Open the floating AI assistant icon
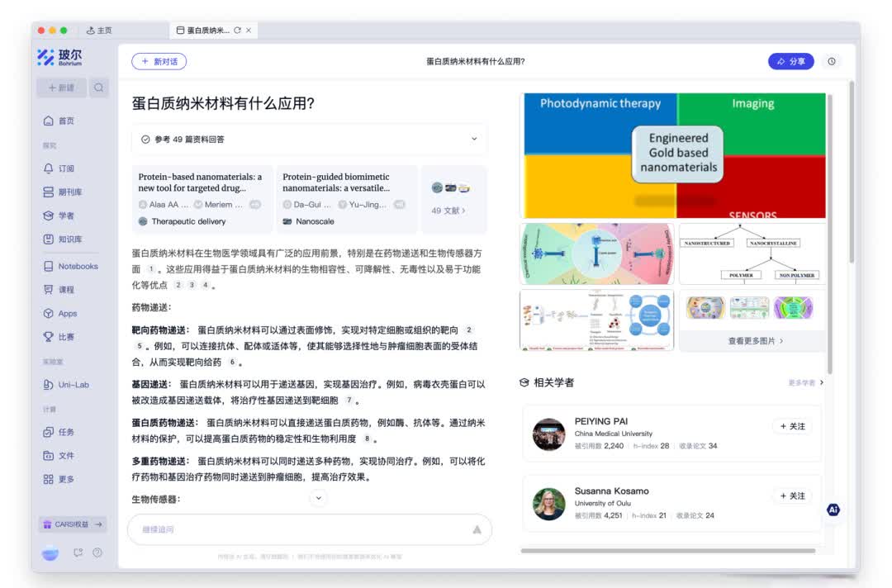892x588 pixels. point(833,510)
